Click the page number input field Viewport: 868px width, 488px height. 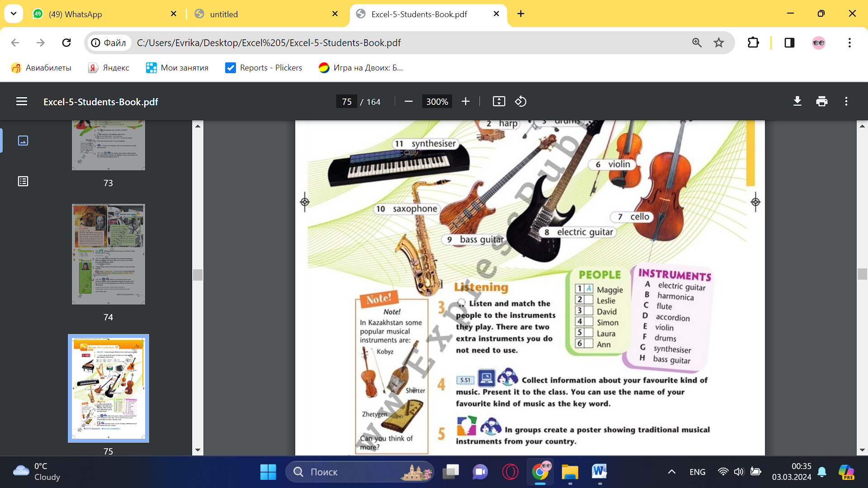pyautogui.click(x=347, y=102)
